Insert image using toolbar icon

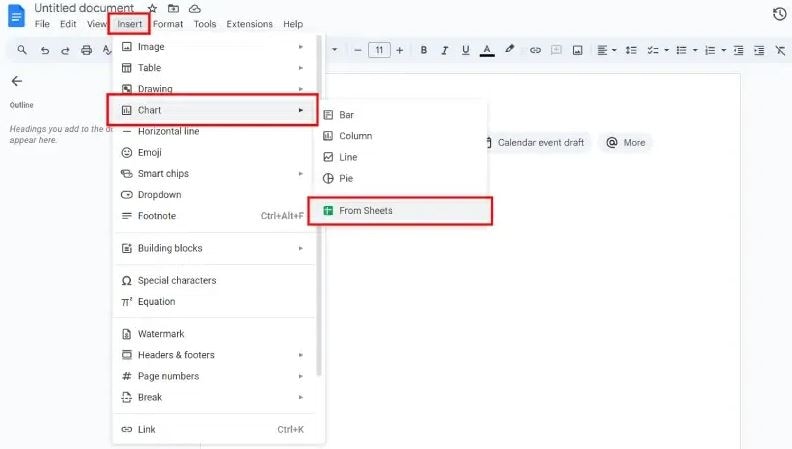(577, 50)
